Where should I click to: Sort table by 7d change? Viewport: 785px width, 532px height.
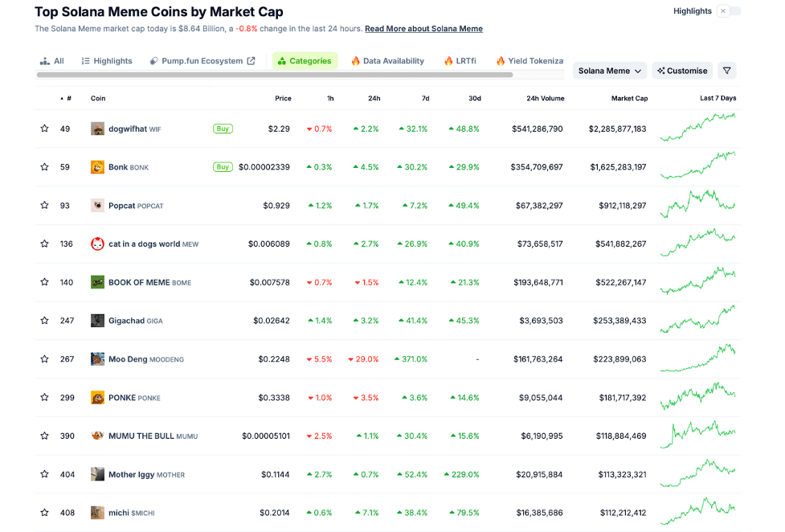(426, 98)
